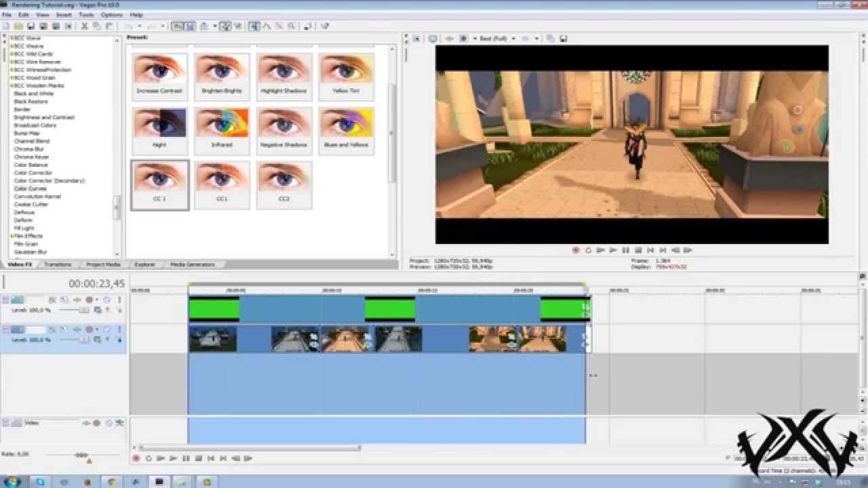Select the Color Curves effect
This screenshot has width=868, height=488.
[29, 188]
